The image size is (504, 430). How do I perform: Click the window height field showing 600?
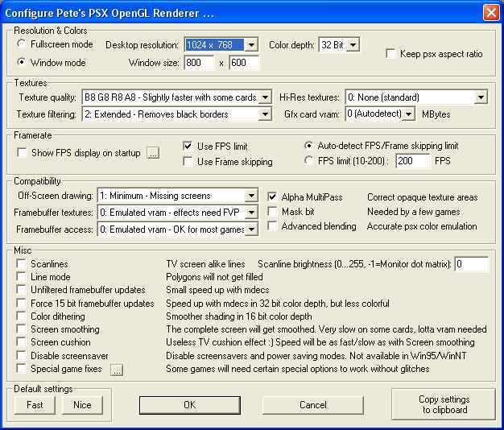(x=244, y=63)
